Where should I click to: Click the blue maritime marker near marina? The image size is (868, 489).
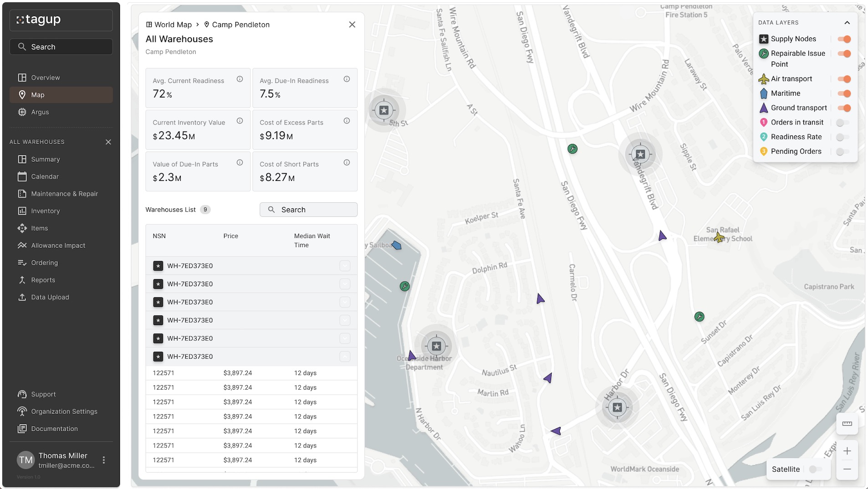tap(397, 246)
